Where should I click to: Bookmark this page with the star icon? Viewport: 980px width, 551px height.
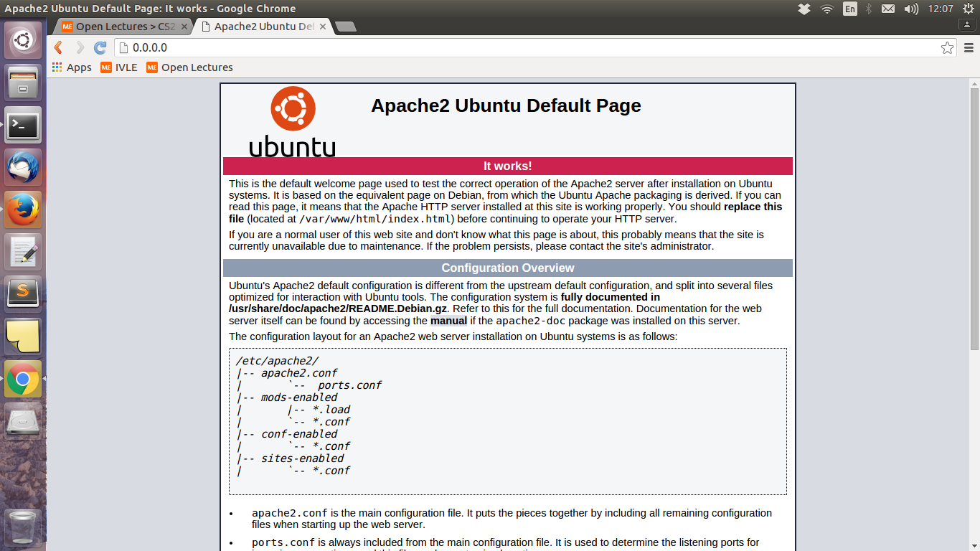pos(948,48)
